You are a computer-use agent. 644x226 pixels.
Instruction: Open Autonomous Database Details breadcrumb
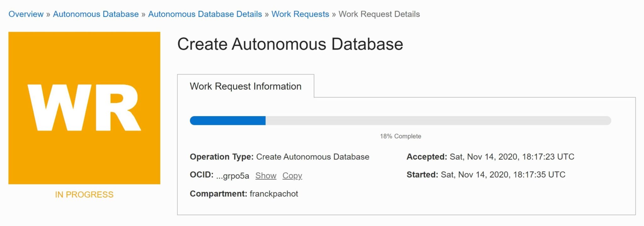tap(205, 14)
